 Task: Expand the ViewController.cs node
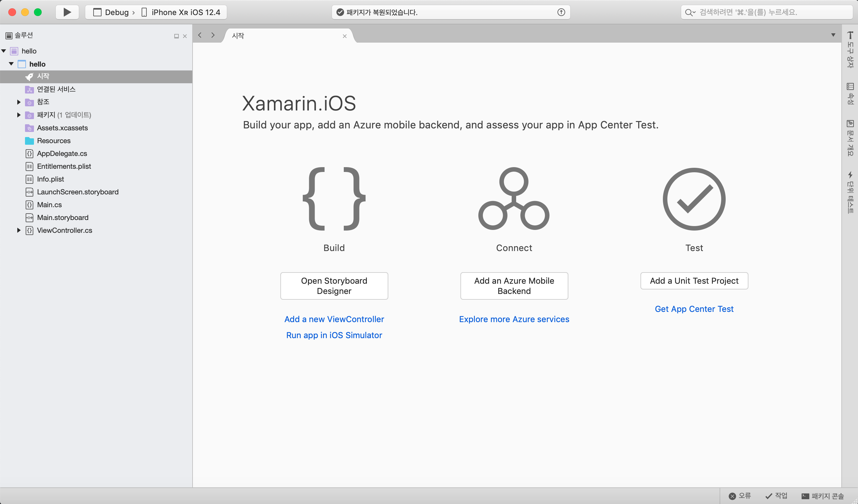[x=19, y=231]
